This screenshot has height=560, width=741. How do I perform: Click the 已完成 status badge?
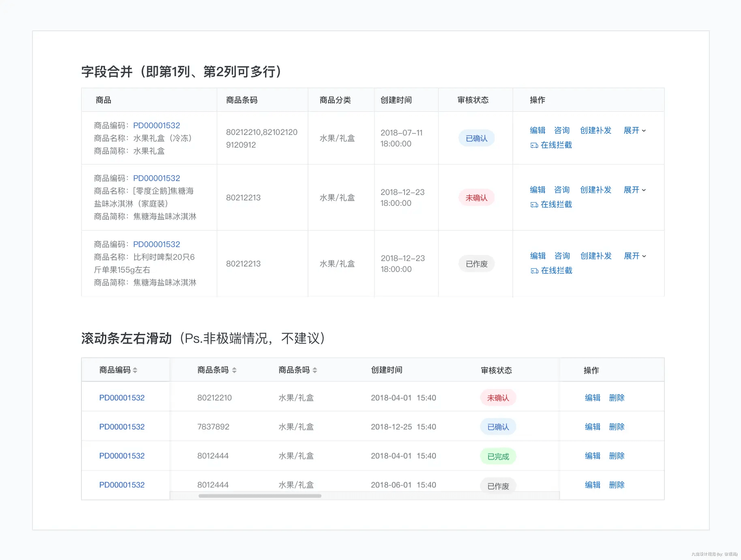498,457
